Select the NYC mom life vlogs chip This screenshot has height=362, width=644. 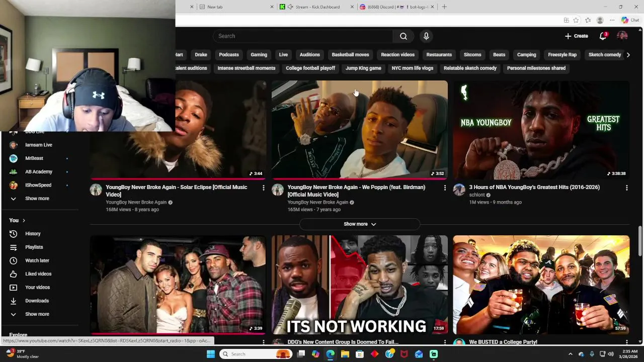413,68
